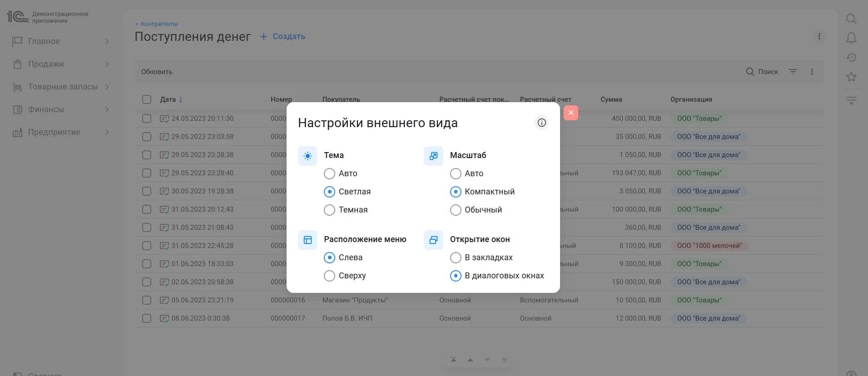Check the row dated 29.05.2023 23:03:58
The height and width of the screenshot is (376, 868).
point(147,137)
